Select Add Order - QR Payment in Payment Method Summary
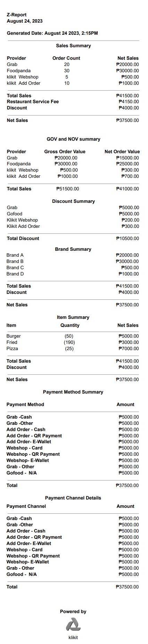 pos(34,436)
